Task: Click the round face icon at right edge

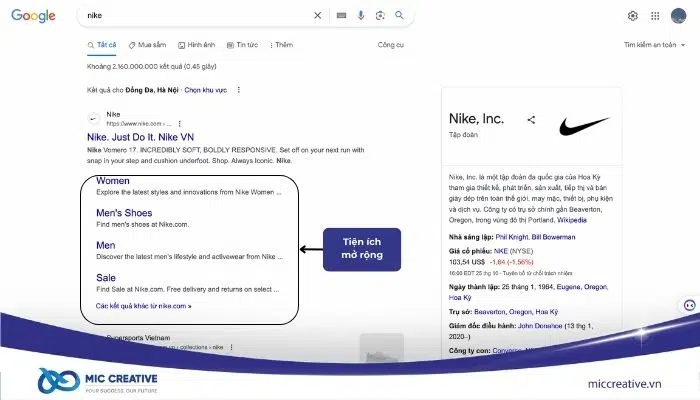Action: [690, 305]
